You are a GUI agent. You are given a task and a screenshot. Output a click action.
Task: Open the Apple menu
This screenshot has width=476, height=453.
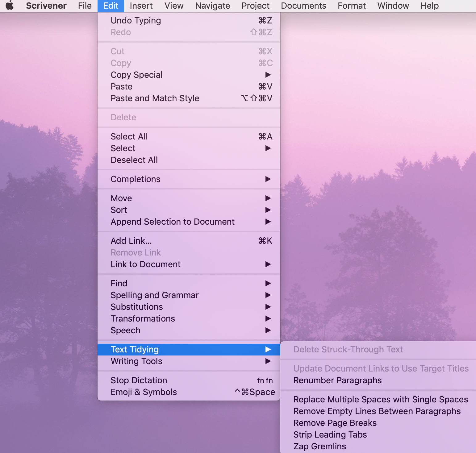(x=10, y=6)
